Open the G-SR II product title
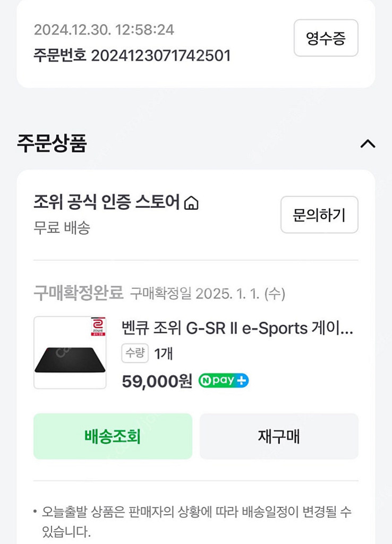The width and height of the screenshot is (392, 544). click(237, 328)
